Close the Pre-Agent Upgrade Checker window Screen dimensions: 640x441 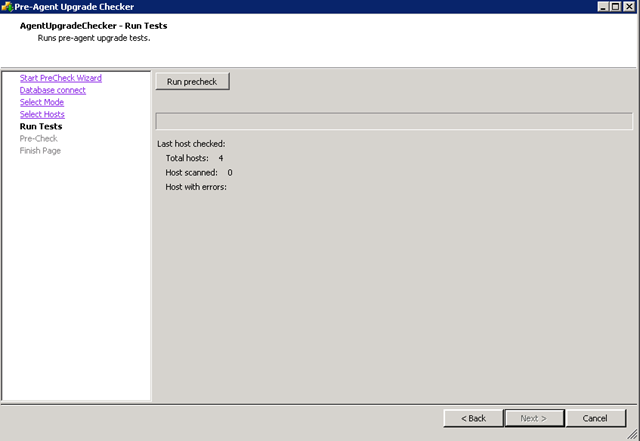(629, 7)
